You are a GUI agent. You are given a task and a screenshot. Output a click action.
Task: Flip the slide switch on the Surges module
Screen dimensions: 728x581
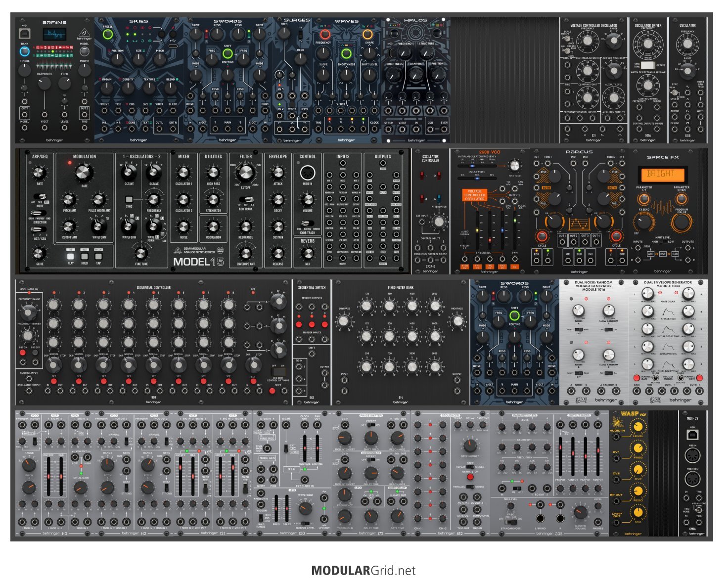tap(301, 35)
